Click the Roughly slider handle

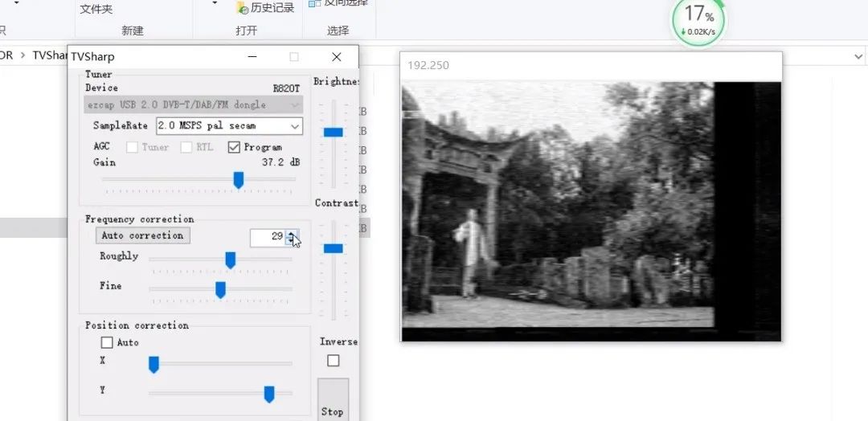(x=231, y=260)
